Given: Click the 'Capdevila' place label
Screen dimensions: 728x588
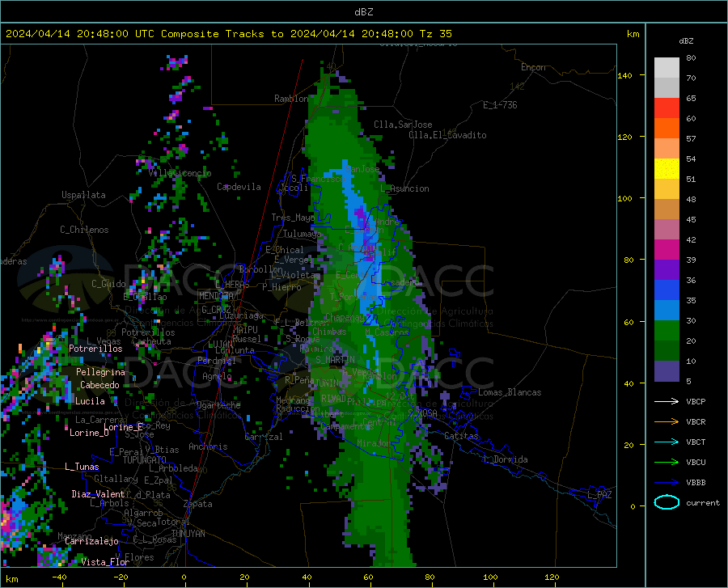Looking at the screenshot, I should coord(239,187).
